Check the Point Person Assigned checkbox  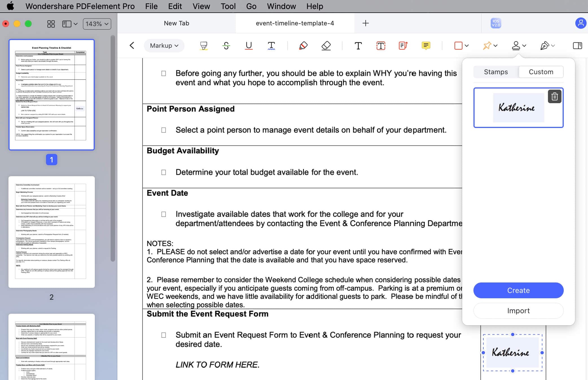point(164,130)
